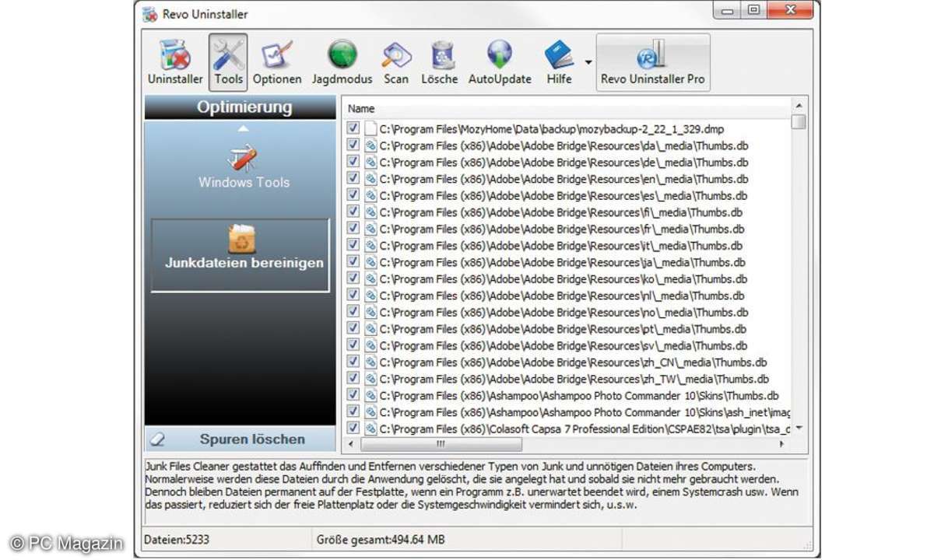Uncheck the mozybackup-2_22_1_329.dmp file
This screenshot has width=934, height=560.
click(353, 128)
